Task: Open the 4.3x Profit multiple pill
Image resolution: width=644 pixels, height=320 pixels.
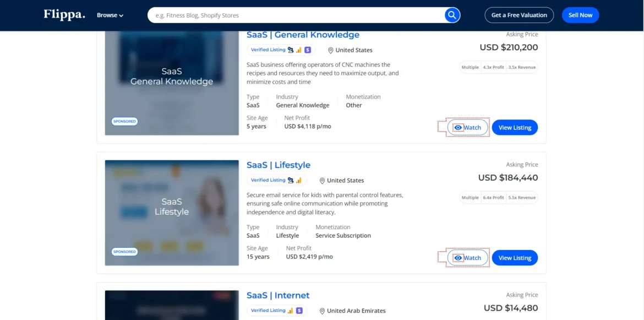Action: (493, 67)
